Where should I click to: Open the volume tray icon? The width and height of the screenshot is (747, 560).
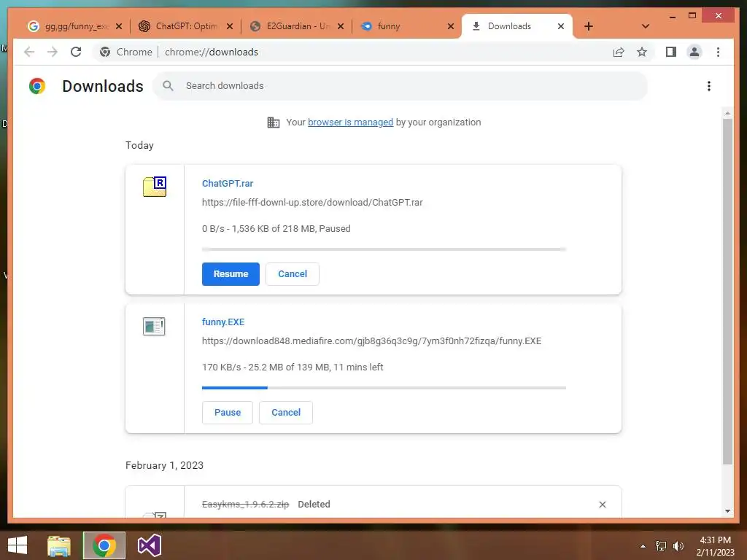click(678, 546)
